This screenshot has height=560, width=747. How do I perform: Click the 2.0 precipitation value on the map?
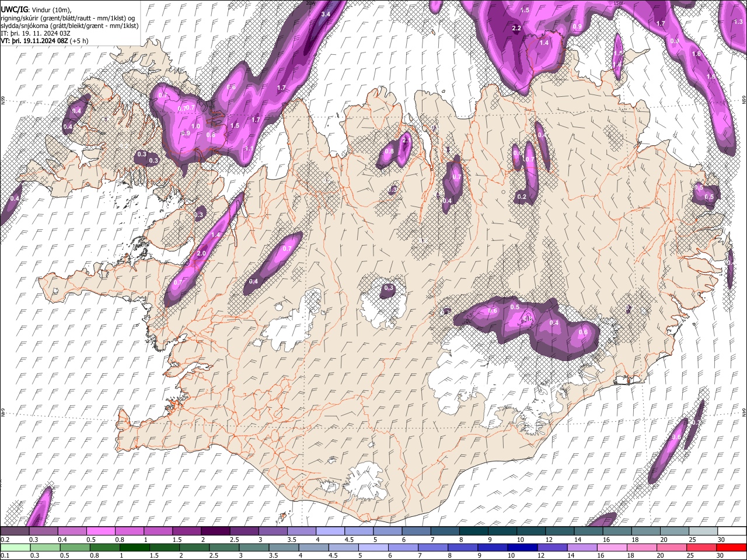point(202,253)
